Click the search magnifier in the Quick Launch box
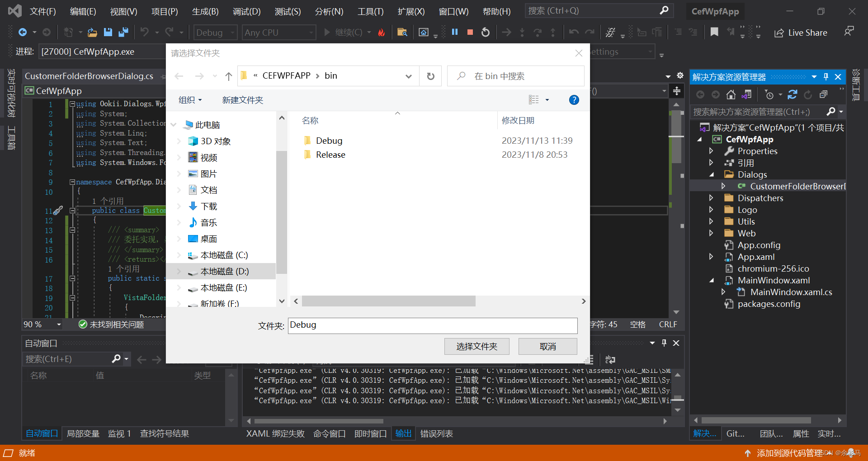The image size is (868, 461). point(664,10)
